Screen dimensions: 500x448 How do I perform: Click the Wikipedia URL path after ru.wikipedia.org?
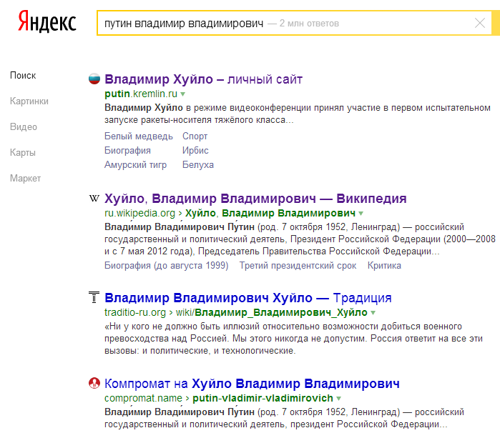(x=270, y=213)
